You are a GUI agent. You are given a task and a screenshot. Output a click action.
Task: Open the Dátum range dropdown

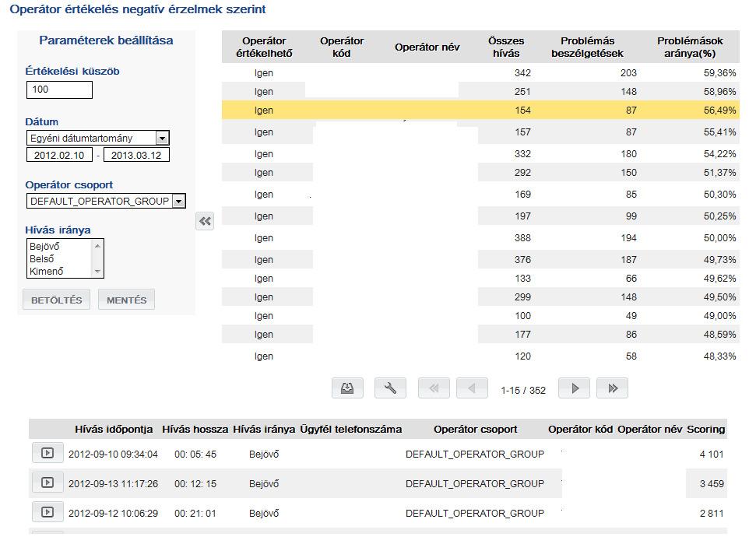(163, 138)
